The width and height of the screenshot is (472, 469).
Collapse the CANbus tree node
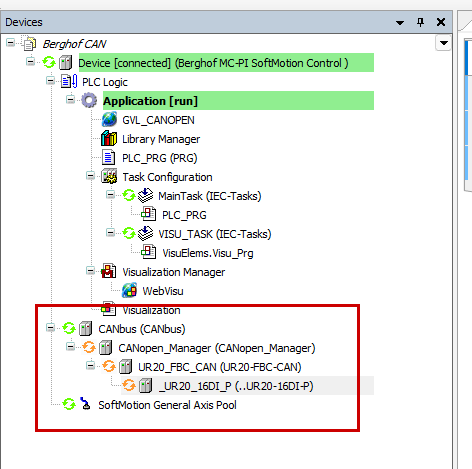50,328
